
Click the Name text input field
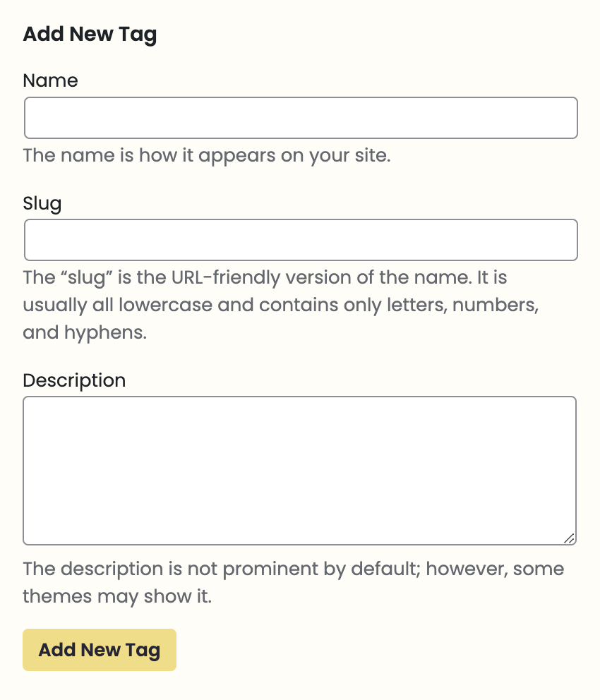point(301,118)
